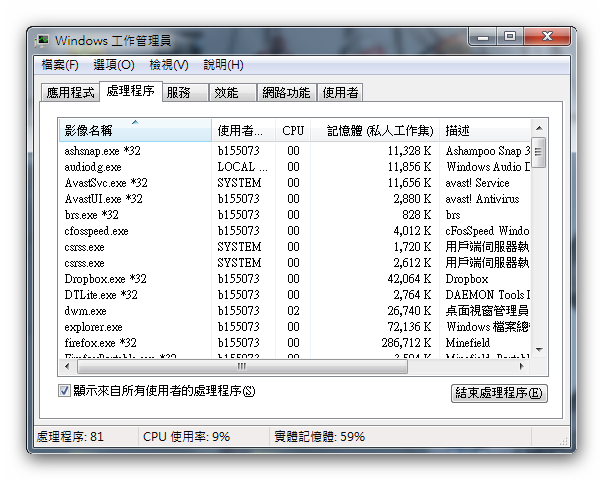The image size is (604, 481).
Task: Click the horizontal scrollbar left arrow
Action: click(67, 366)
